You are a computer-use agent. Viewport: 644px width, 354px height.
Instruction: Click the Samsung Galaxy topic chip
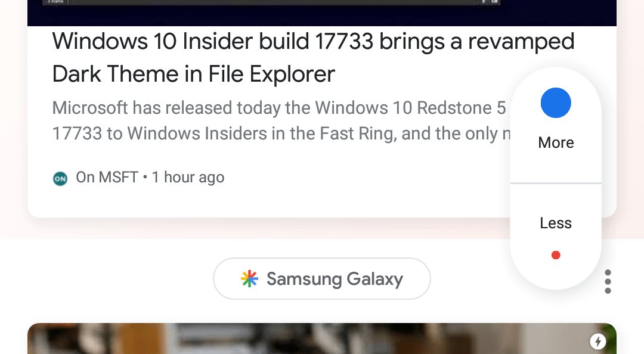322,278
